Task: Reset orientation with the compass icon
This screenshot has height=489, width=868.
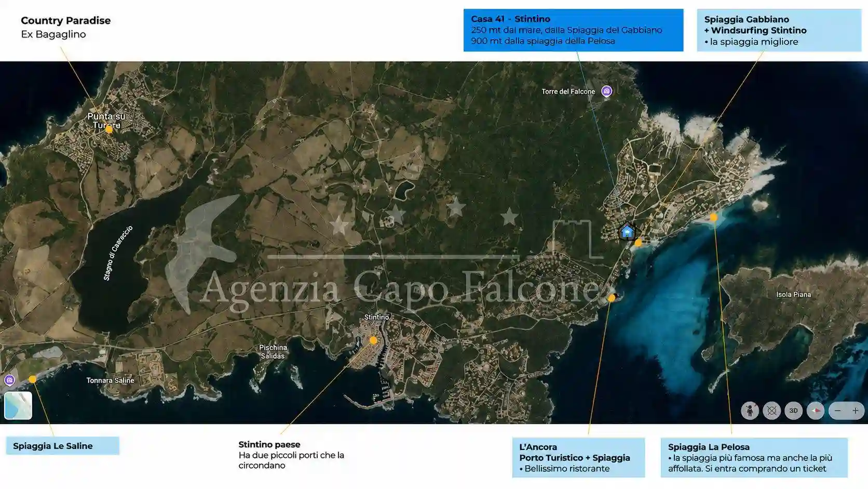Action: click(x=816, y=411)
